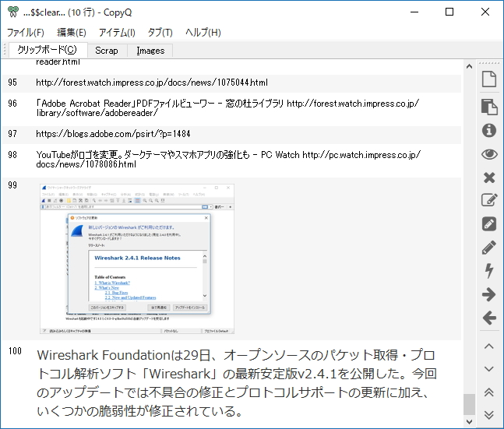Toggle the eye preview icon
504x429 pixels.
tap(489, 155)
